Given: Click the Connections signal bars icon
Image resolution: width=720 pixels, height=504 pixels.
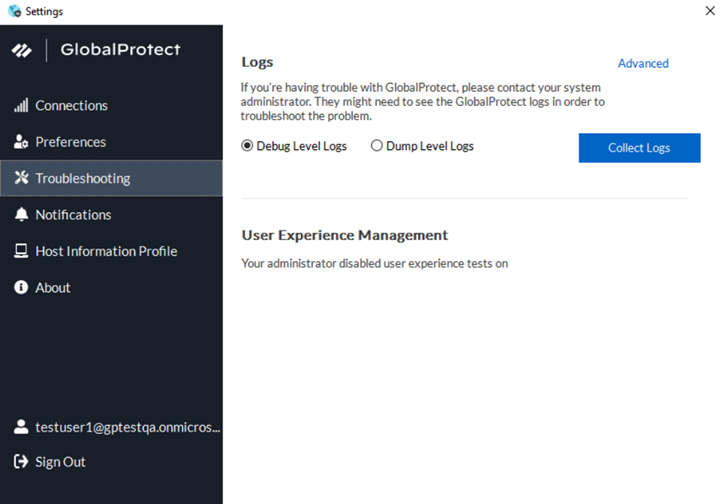Looking at the screenshot, I should 21,106.
